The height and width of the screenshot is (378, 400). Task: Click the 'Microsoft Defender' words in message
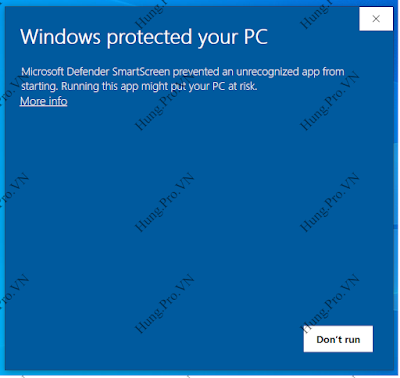(65, 72)
